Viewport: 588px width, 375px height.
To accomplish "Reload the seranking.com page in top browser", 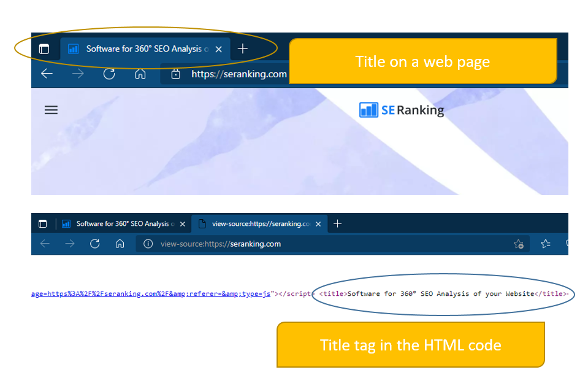I will tap(109, 74).
